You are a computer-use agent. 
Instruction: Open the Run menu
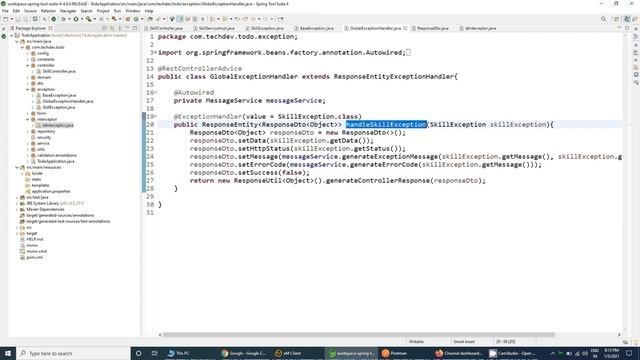(117, 11)
